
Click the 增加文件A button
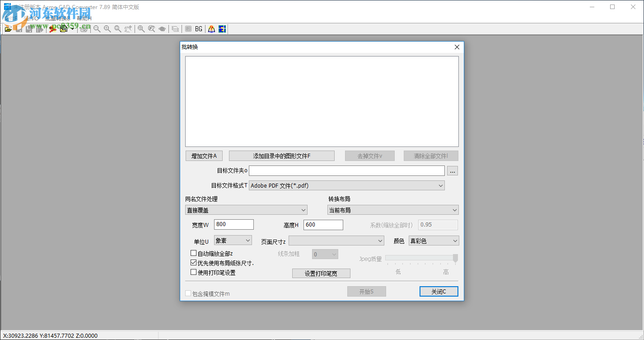[x=204, y=156]
